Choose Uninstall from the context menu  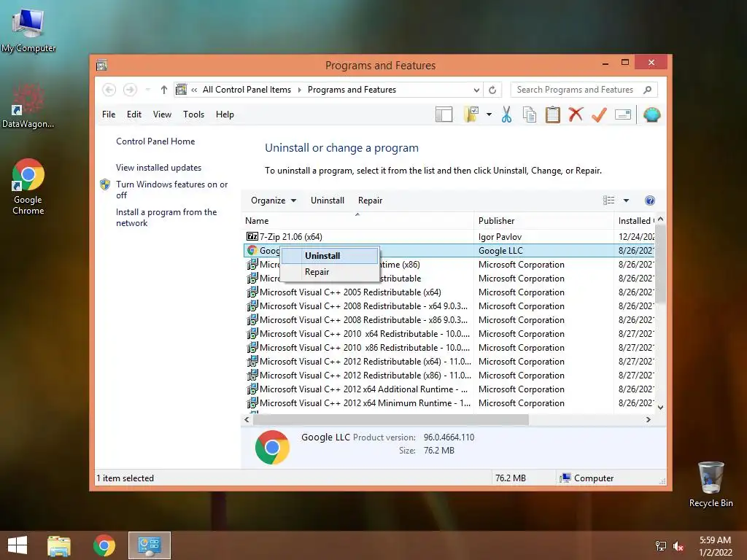click(330, 256)
